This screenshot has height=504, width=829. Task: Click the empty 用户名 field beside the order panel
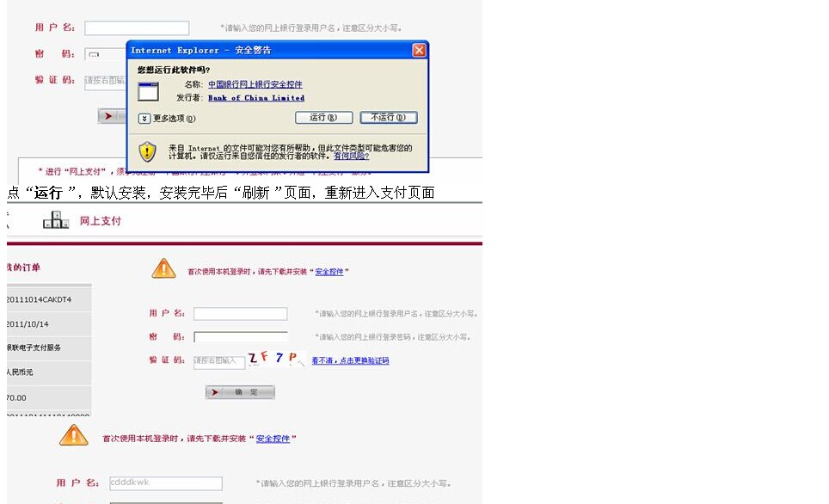[x=240, y=314]
